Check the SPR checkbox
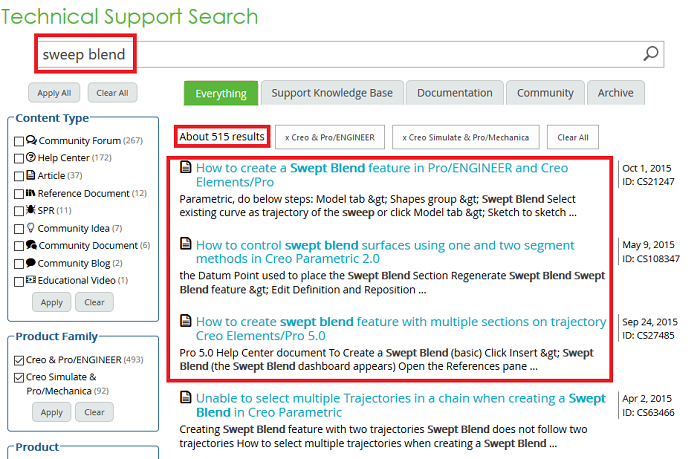This screenshot has width=700, height=459. coord(19,211)
